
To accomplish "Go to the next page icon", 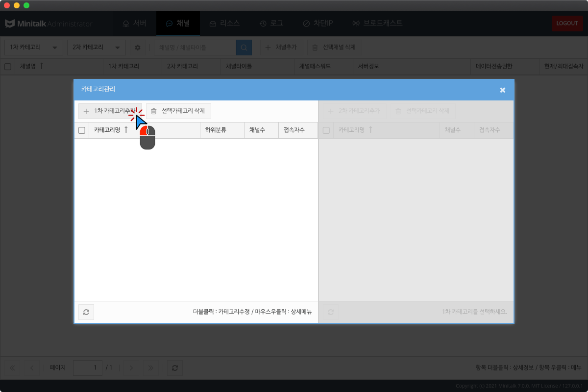I will click(130, 368).
